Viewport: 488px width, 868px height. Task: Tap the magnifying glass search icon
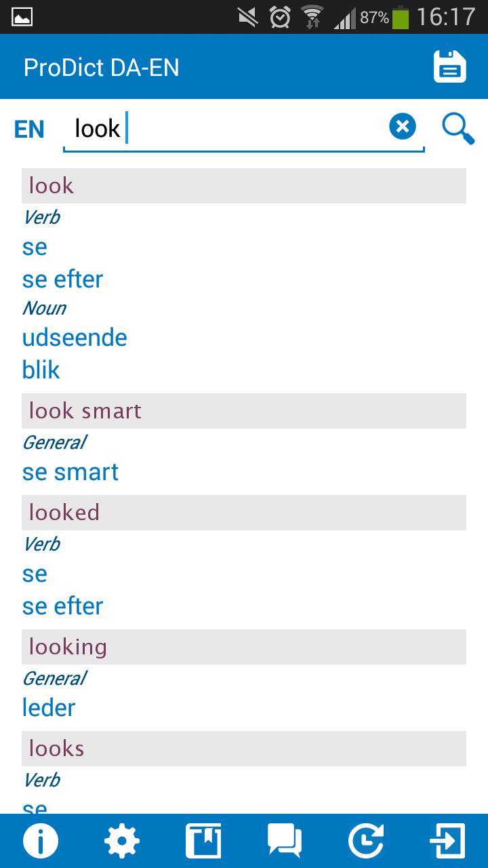point(458,127)
